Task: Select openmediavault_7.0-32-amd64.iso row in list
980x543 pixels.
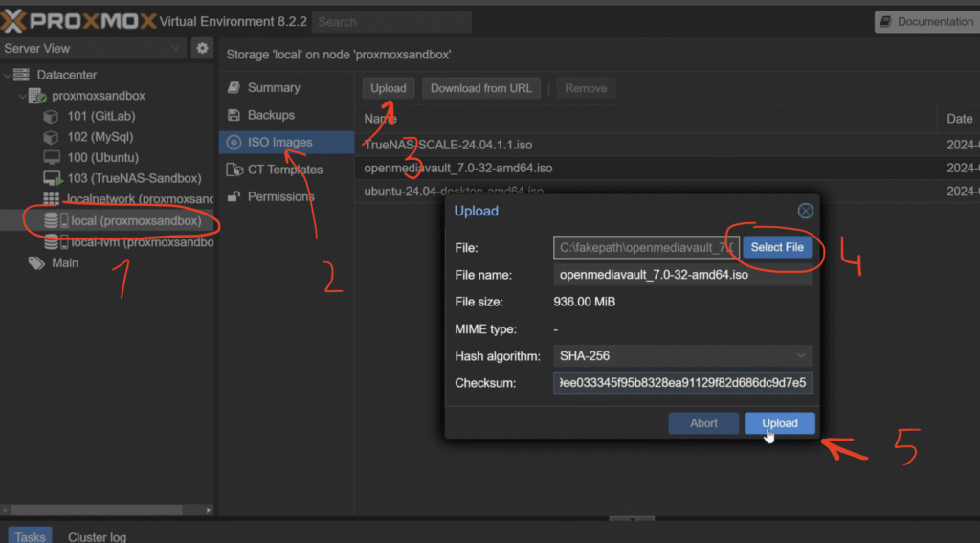Action: (x=667, y=168)
